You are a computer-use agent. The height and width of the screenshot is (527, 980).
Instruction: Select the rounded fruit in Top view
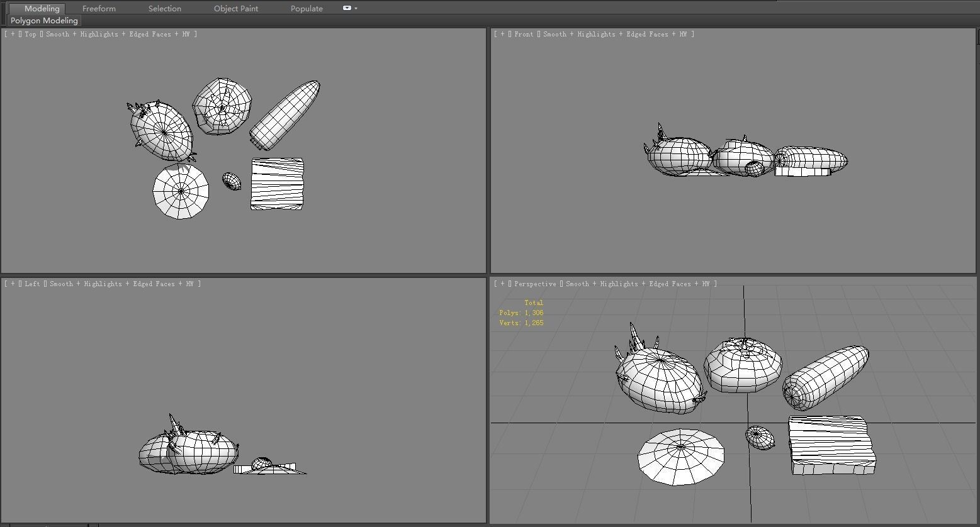click(x=222, y=106)
